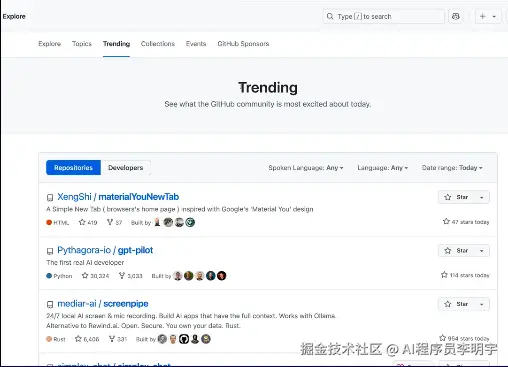Click last contributor avatar of materialYouNewTab
Image resolution: width=508 pixels, height=367 pixels.
(190, 222)
